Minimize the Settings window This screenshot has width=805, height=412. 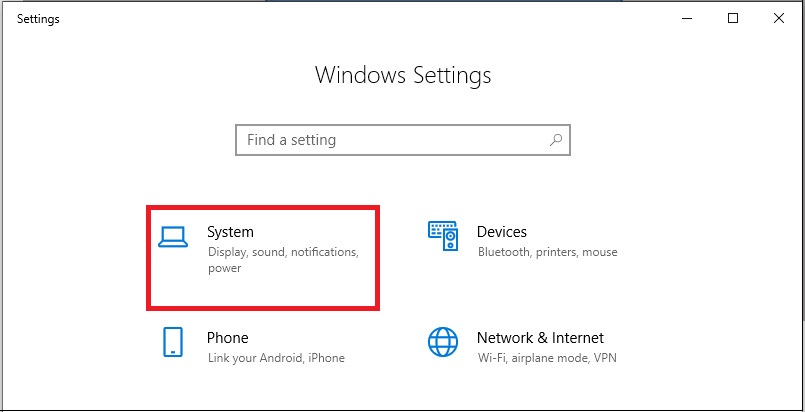(687, 18)
